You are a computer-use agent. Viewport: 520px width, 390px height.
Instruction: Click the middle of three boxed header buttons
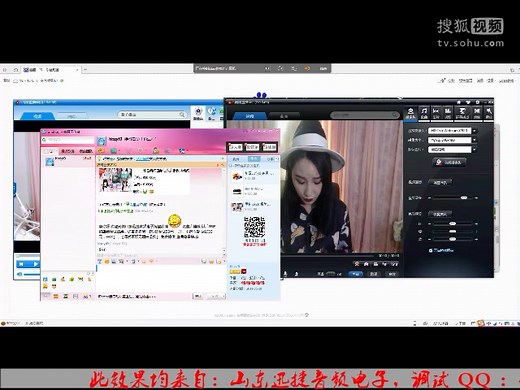click(252, 147)
